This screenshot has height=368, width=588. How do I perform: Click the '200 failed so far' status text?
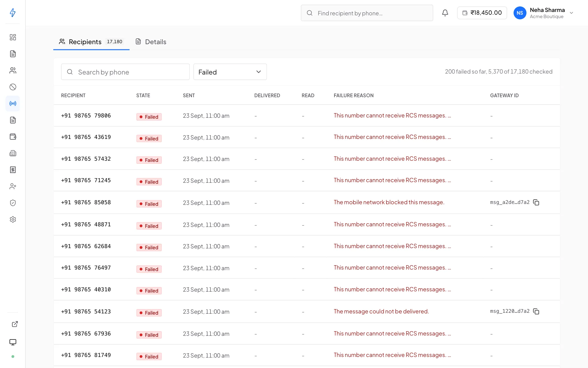(466, 71)
